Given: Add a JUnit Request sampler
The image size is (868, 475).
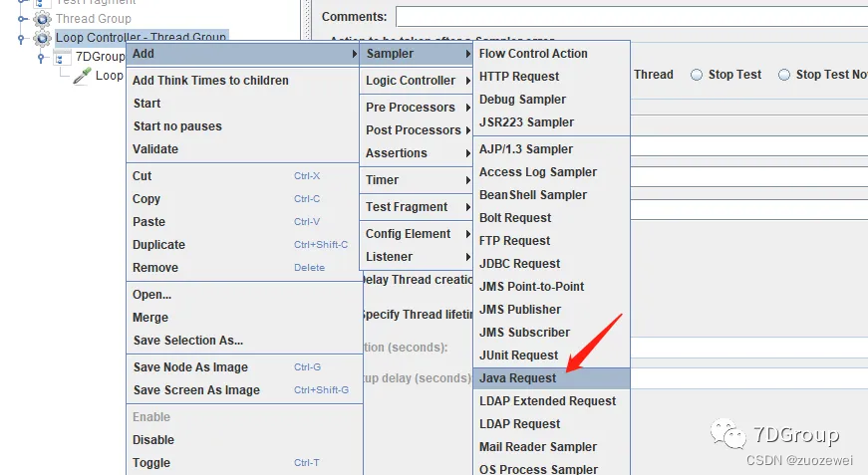Looking at the screenshot, I should (552, 356).
